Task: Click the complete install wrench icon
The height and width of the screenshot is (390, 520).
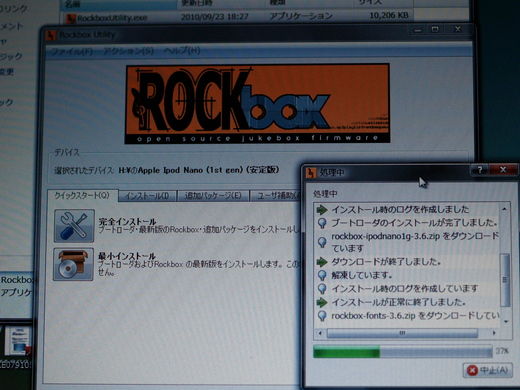Action: [x=74, y=226]
